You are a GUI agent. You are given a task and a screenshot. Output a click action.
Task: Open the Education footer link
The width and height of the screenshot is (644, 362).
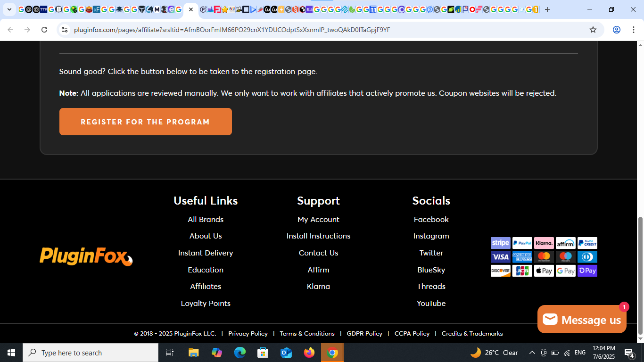[x=206, y=270]
